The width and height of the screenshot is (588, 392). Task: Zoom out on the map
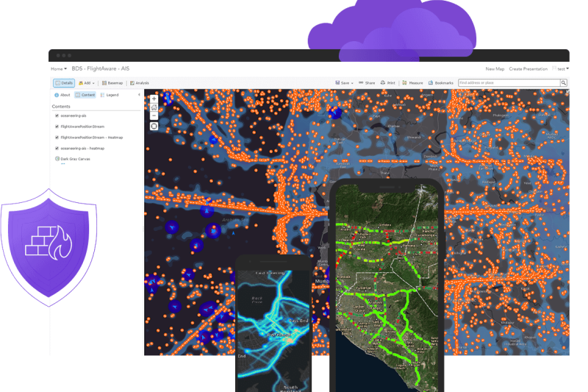(x=154, y=115)
